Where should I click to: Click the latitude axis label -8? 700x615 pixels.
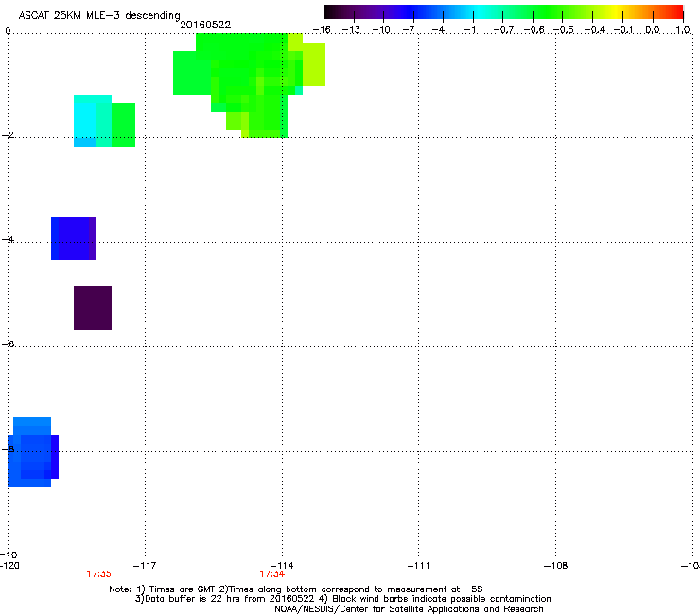click(8, 448)
